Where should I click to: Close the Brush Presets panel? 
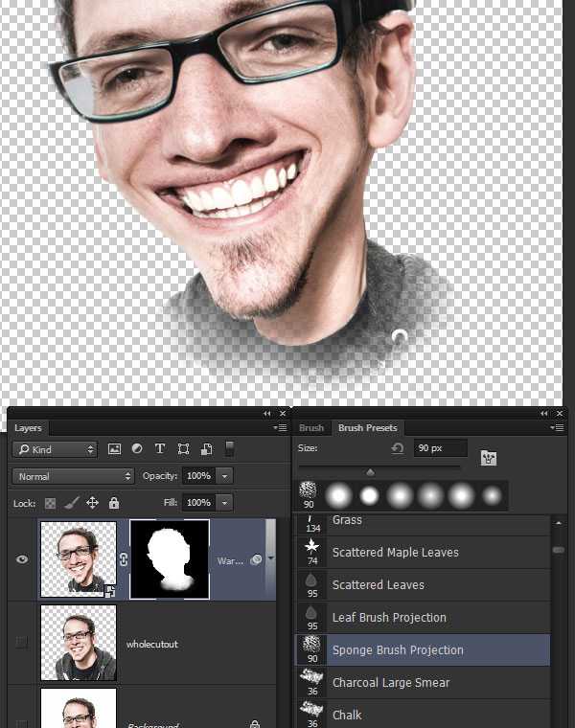click(560, 413)
